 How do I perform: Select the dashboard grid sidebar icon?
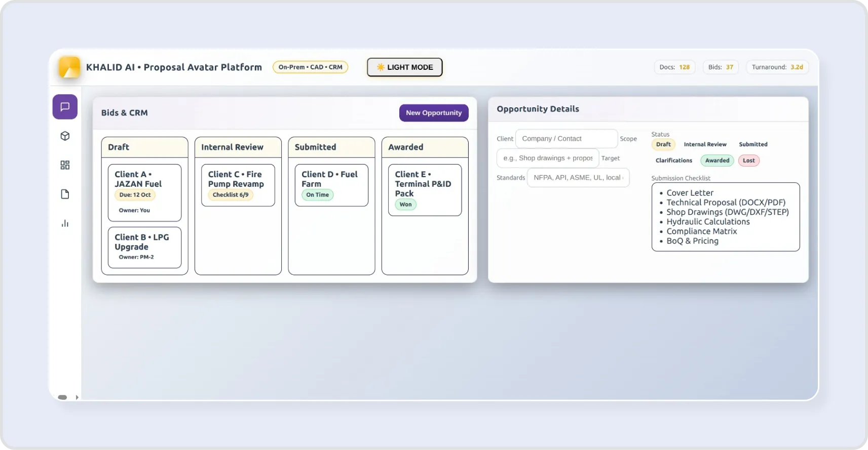tap(65, 165)
